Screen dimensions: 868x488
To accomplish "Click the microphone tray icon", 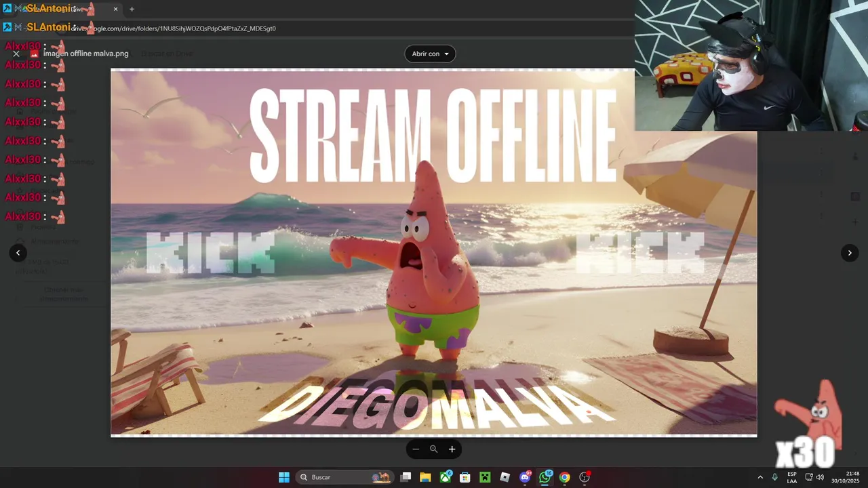I will (x=774, y=477).
